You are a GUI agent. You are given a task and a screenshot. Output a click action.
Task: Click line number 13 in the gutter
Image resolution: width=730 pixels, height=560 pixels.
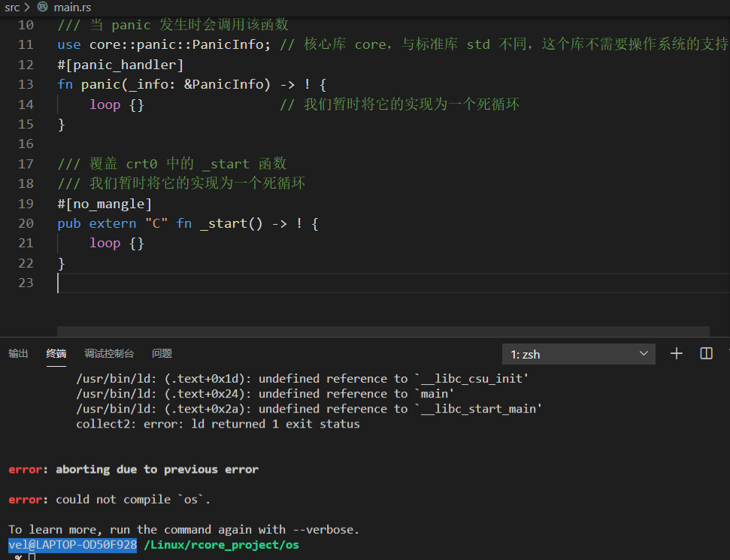26,85
